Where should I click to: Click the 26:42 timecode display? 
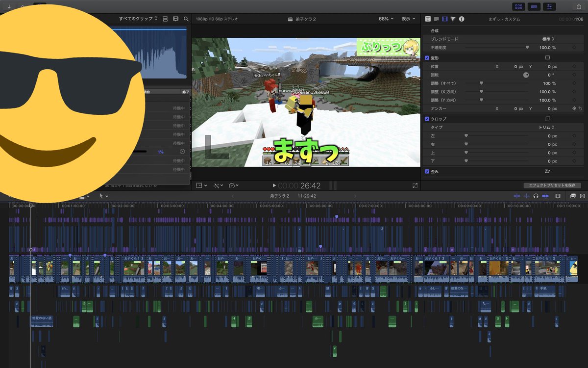(x=311, y=185)
